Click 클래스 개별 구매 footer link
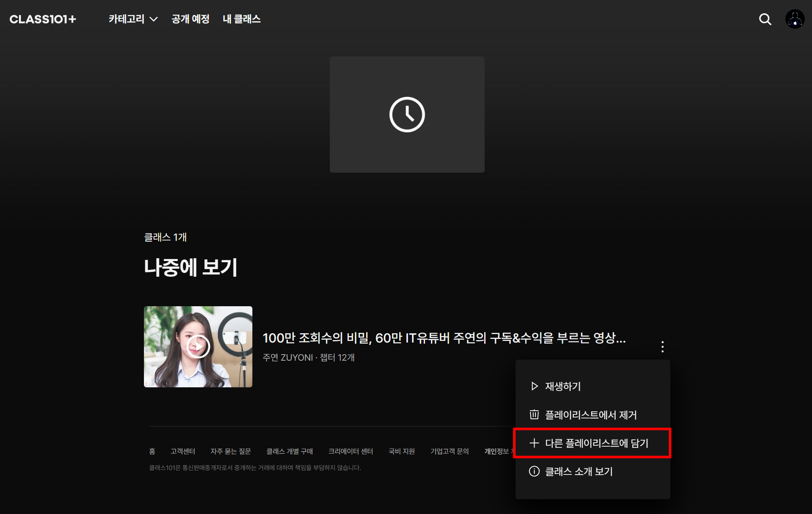The image size is (812, 514). pyautogui.click(x=289, y=451)
